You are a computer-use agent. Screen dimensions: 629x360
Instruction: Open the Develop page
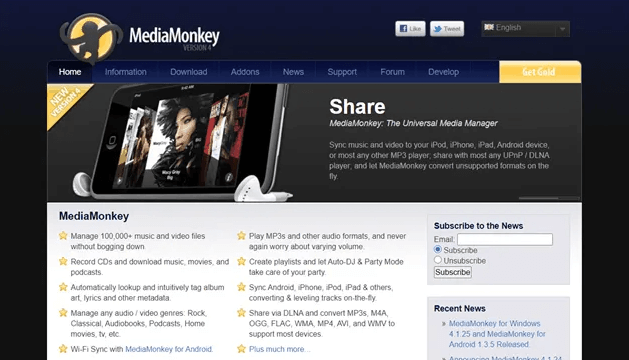443,72
